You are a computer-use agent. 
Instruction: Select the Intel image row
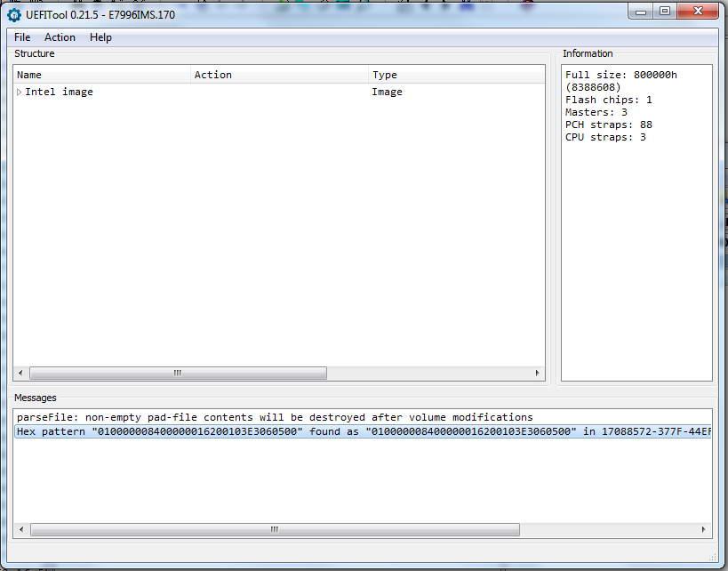279,92
